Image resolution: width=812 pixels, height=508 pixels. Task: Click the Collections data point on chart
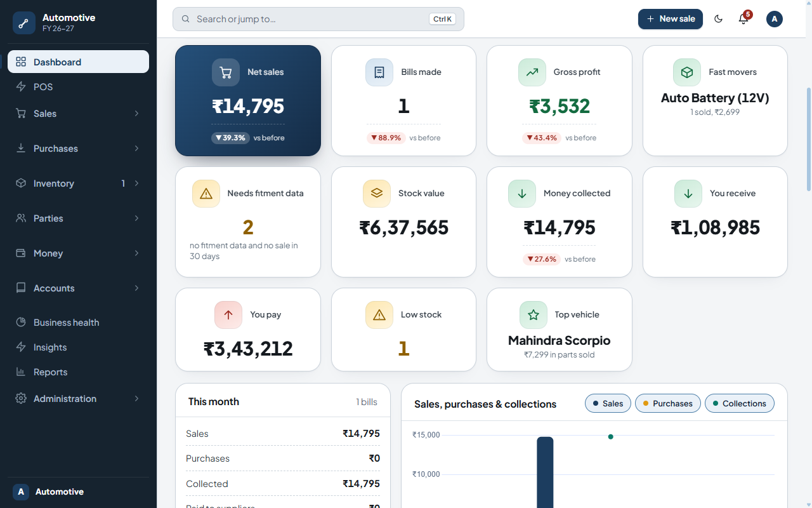[x=610, y=436]
